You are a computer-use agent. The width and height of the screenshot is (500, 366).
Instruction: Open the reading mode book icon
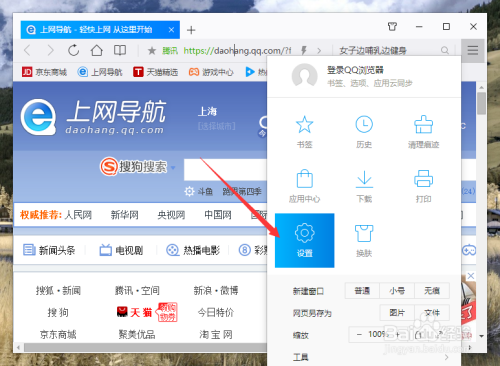coord(120,50)
